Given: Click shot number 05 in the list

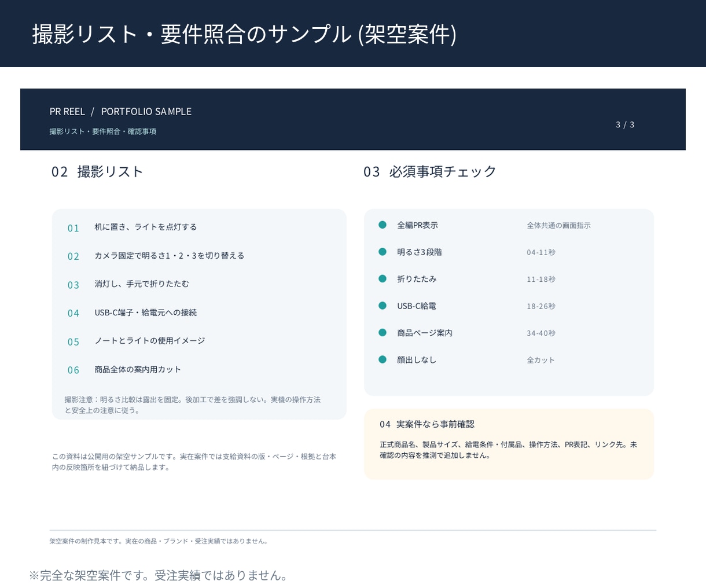Looking at the screenshot, I should [73, 342].
